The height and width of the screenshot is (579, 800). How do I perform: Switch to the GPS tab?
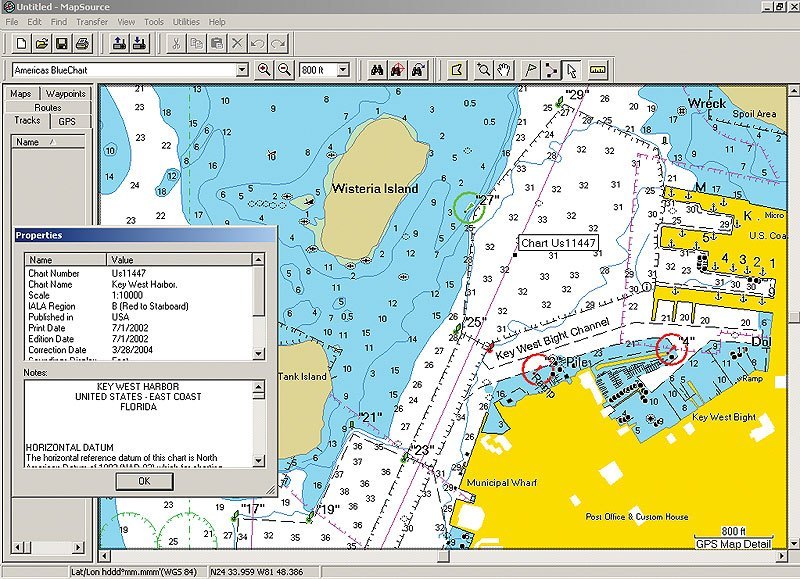tap(67, 121)
